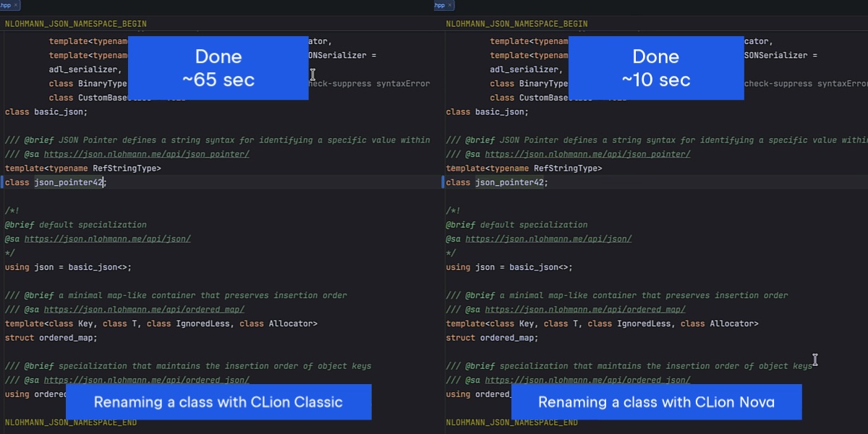Click the ordered_json link in right editor

[x=587, y=380]
